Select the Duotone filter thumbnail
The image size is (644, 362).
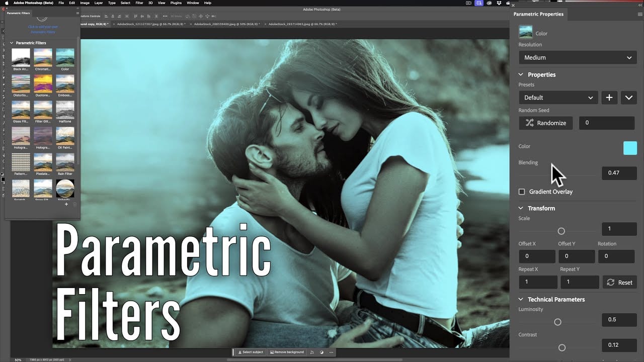[43, 83]
